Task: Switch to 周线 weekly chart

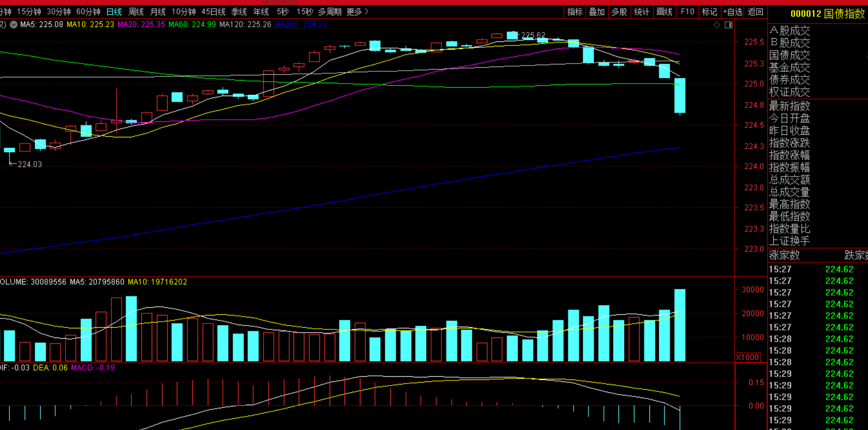Action: [x=136, y=11]
